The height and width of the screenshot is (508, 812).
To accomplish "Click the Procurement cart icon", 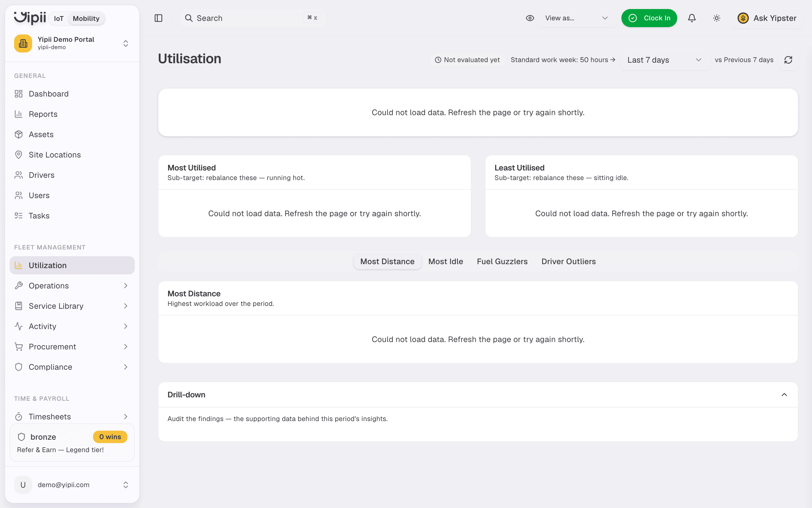I will click(x=18, y=347).
